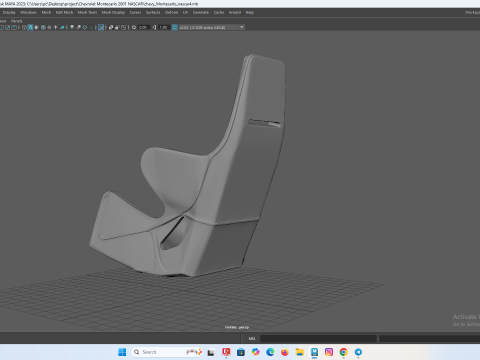
Task: Open the Windows menu in Maya
Action: (x=28, y=12)
